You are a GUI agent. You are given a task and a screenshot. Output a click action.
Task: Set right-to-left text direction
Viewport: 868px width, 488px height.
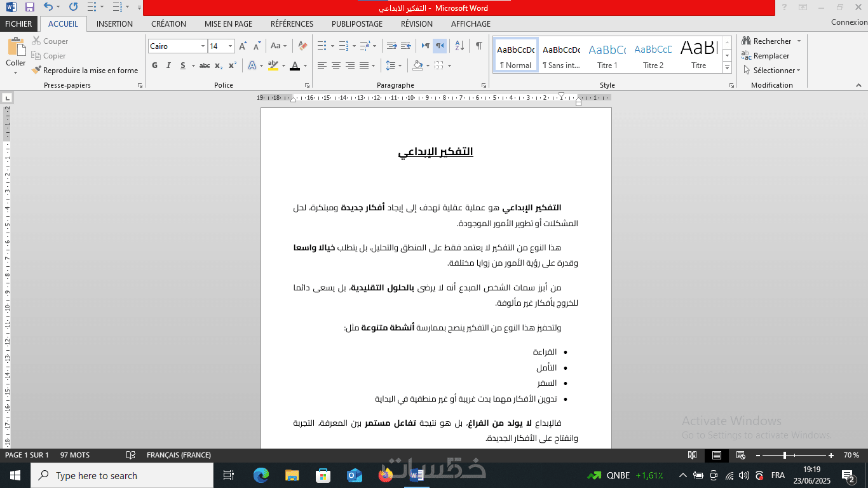click(440, 46)
